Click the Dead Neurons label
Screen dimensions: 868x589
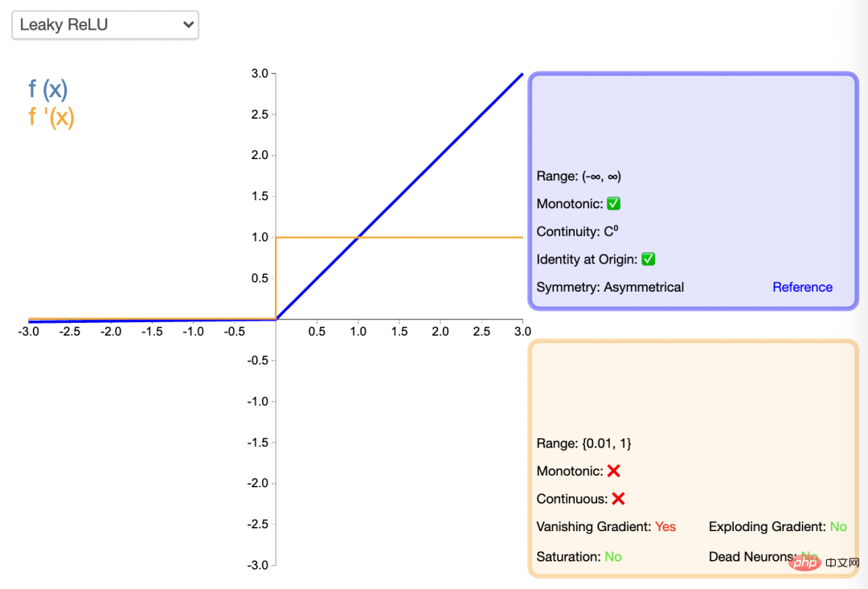[x=752, y=556]
